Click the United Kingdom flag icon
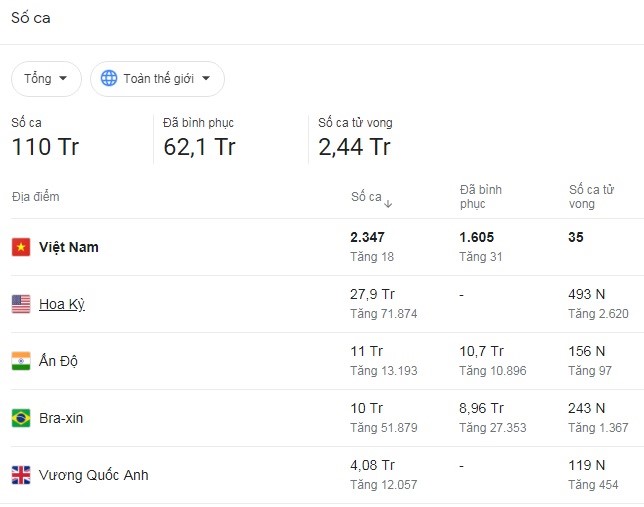 (21, 475)
